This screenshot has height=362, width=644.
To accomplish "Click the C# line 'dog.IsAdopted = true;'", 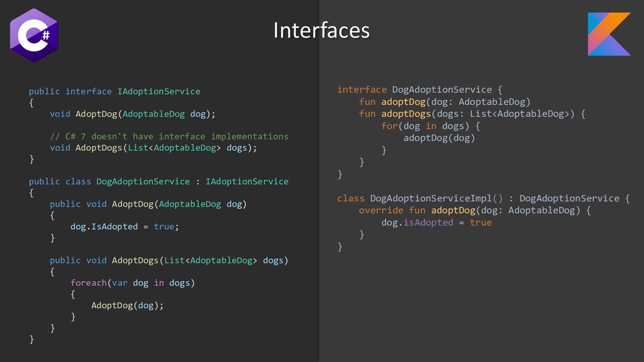I will tap(125, 226).
